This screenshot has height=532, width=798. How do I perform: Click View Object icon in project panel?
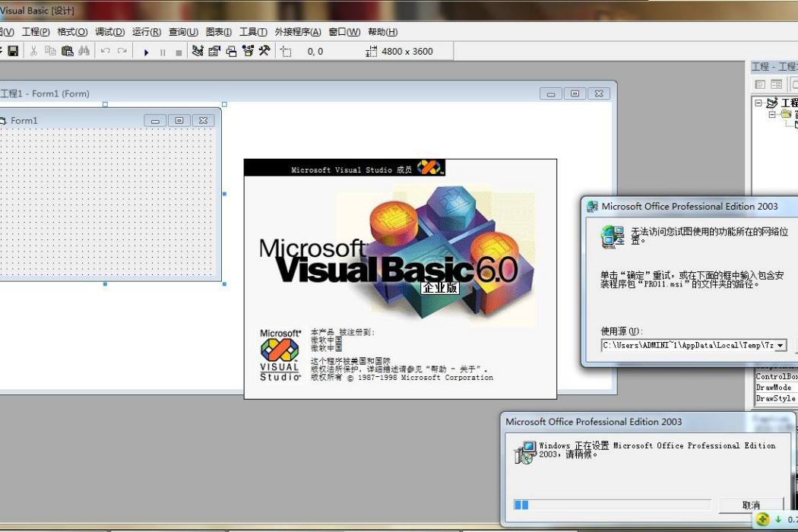point(777,84)
